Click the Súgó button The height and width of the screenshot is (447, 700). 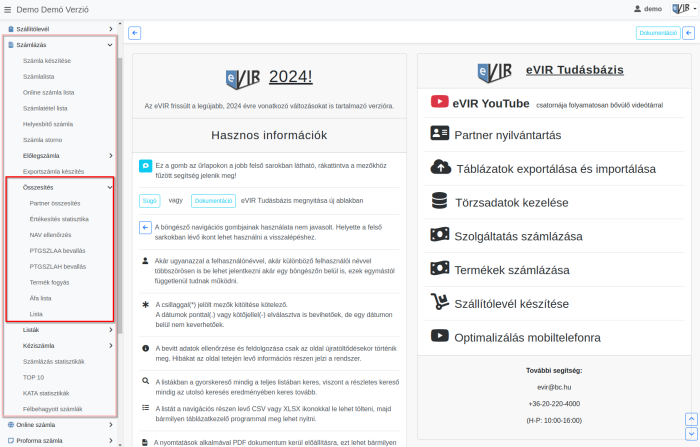pos(150,201)
